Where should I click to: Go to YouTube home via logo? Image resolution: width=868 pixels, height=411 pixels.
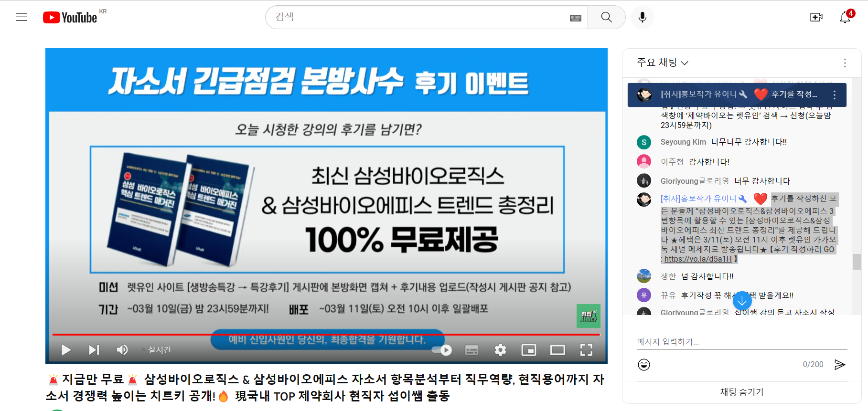point(70,17)
